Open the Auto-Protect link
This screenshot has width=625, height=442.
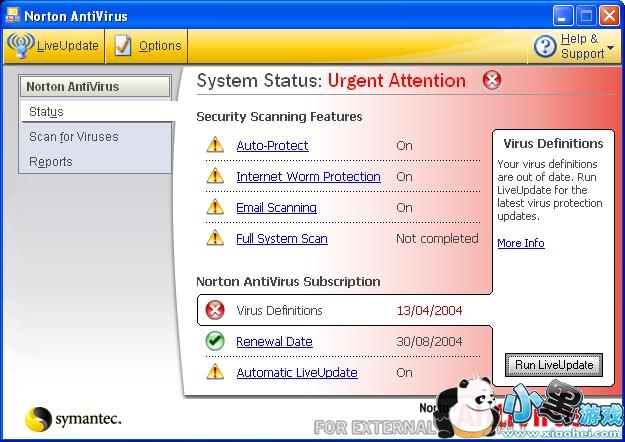272,145
